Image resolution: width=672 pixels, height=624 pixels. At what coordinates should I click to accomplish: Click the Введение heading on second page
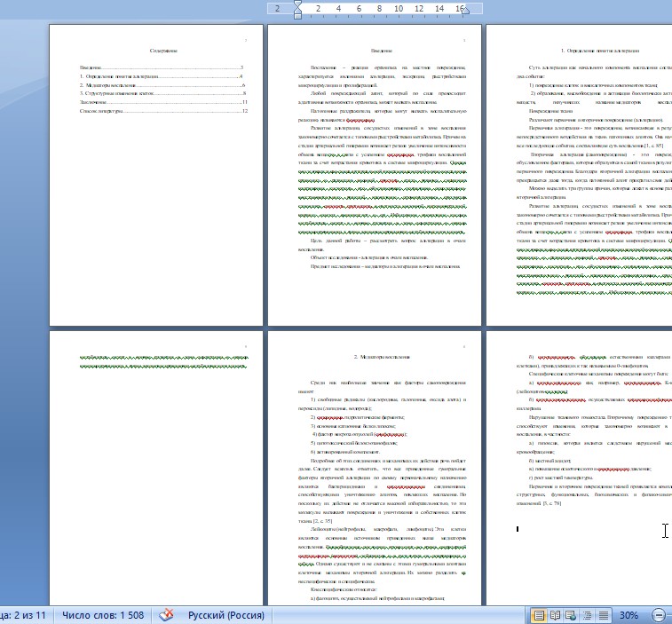(374, 52)
